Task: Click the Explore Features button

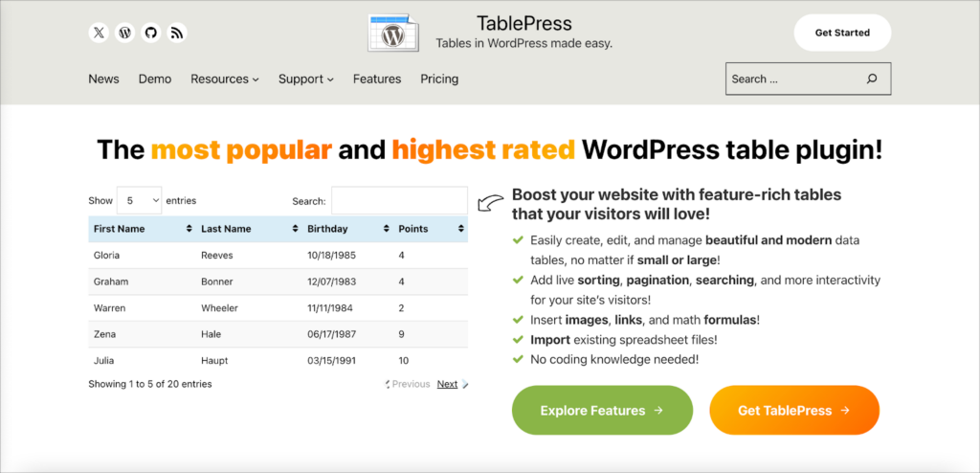Action: (603, 411)
